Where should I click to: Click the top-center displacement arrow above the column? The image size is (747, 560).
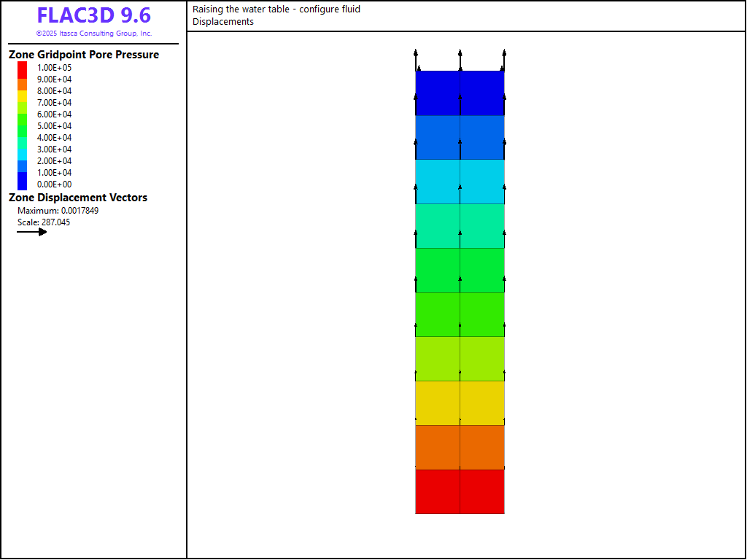[460, 60]
